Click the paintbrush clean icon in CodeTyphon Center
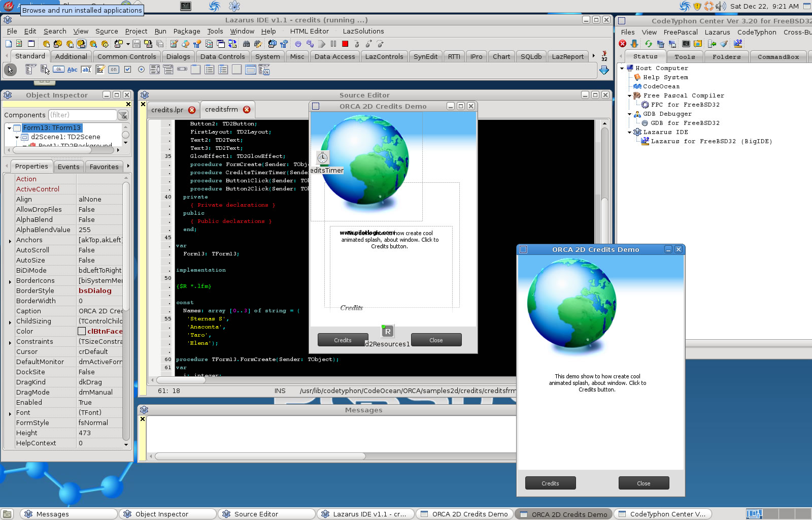Viewport: 812px width, 520px height. [x=724, y=44]
